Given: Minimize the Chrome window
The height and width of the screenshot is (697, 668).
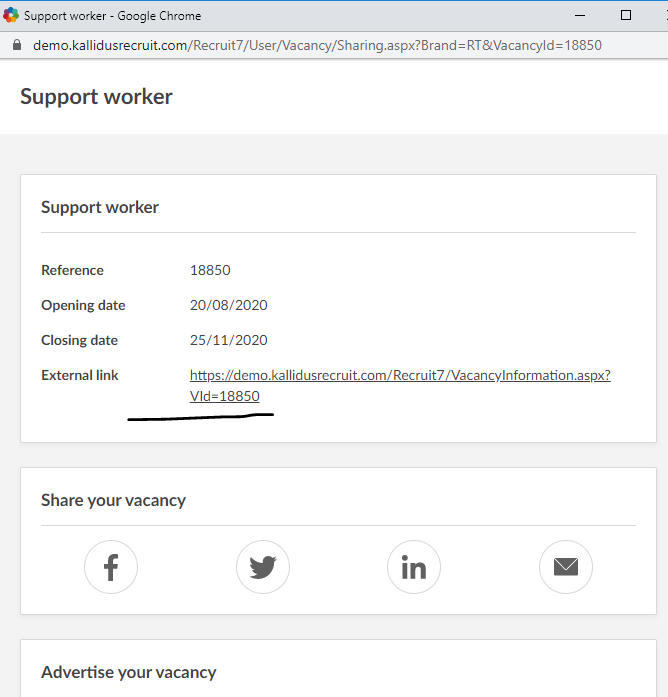Looking at the screenshot, I should click(579, 16).
